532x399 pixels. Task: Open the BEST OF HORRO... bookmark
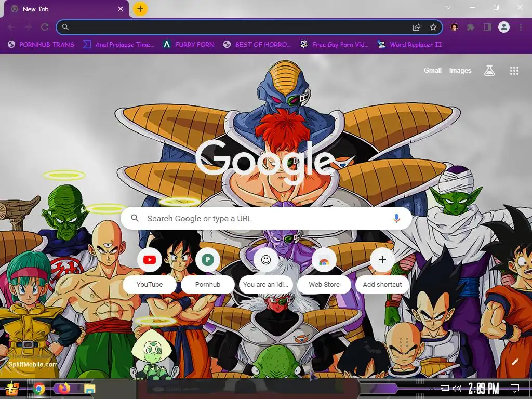(257, 45)
